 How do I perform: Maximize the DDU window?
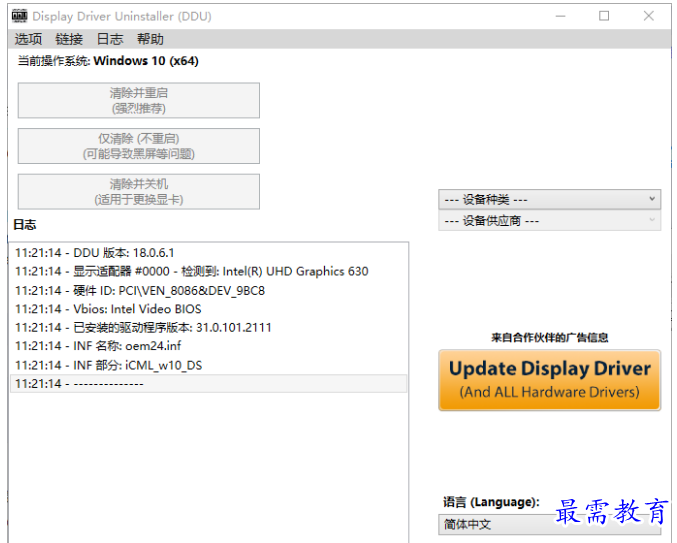[604, 16]
